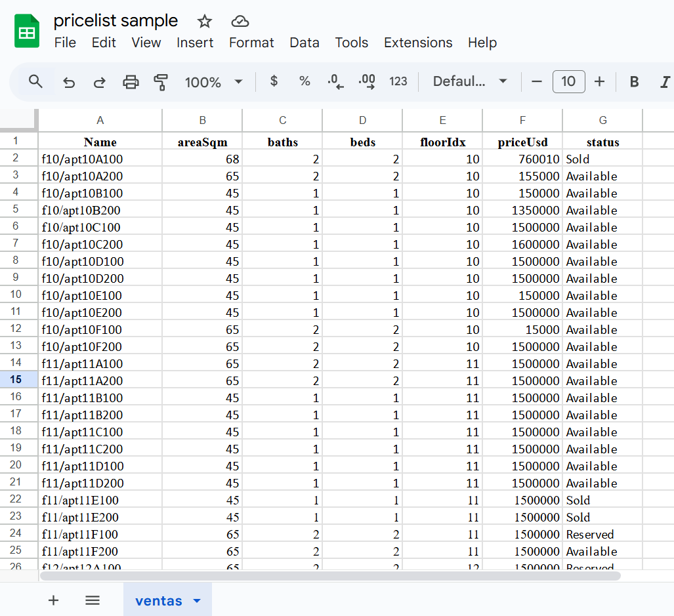Select the Name header cell
The image size is (674, 616).
pyautogui.click(x=100, y=142)
